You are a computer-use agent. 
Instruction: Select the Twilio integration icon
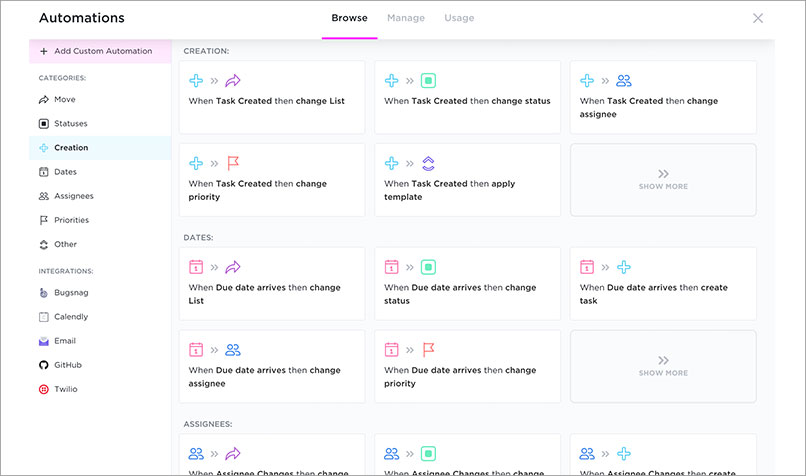(x=44, y=389)
